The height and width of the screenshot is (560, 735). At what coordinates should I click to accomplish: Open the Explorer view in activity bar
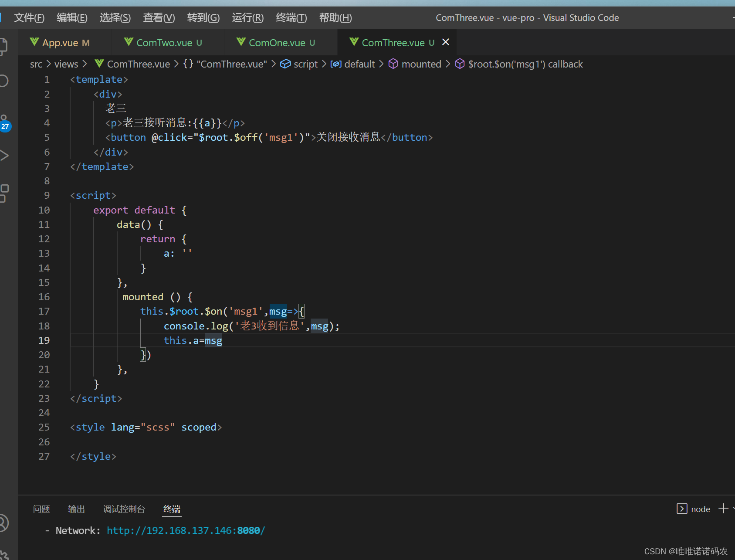3,46
